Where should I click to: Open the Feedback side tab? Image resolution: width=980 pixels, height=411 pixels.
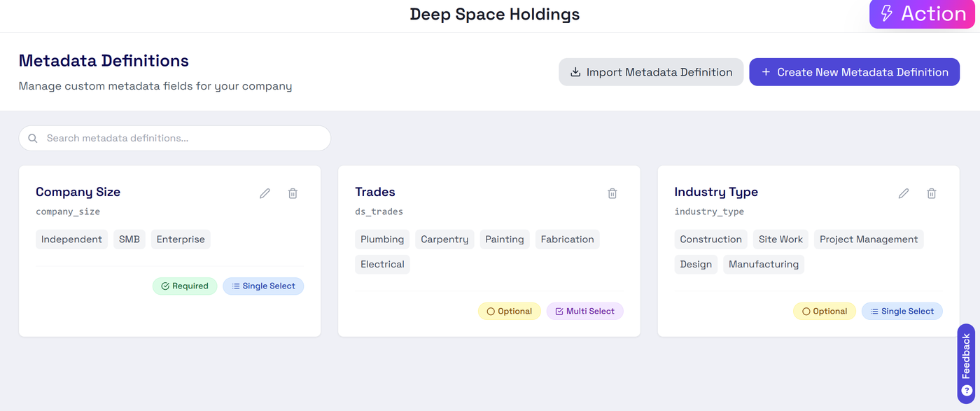pos(966,364)
